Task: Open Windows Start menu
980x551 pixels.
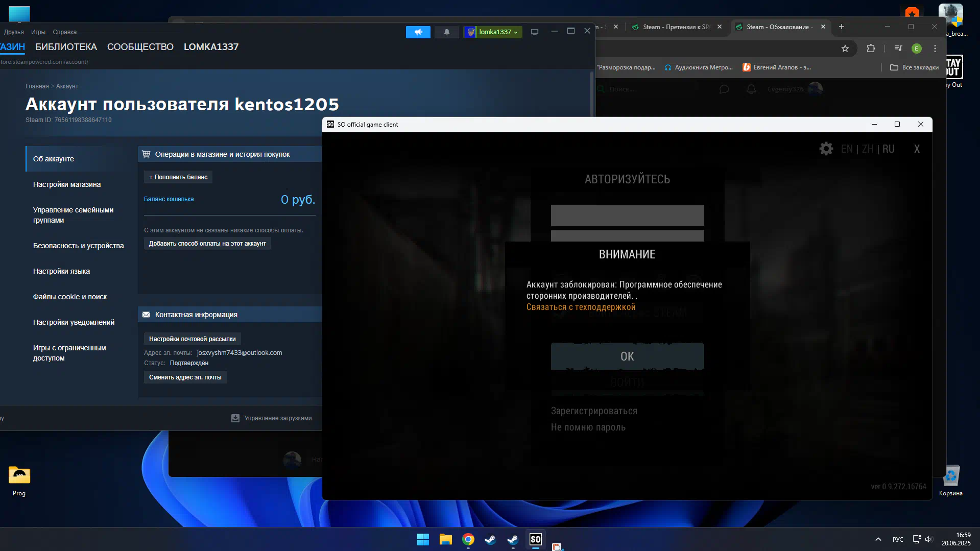Action: click(423, 540)
